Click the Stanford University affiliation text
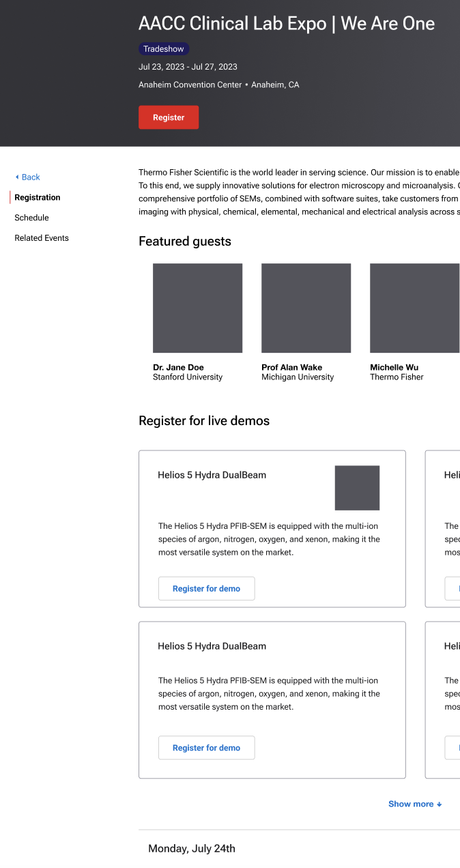 pyautogui.click(x=188, y=377)
